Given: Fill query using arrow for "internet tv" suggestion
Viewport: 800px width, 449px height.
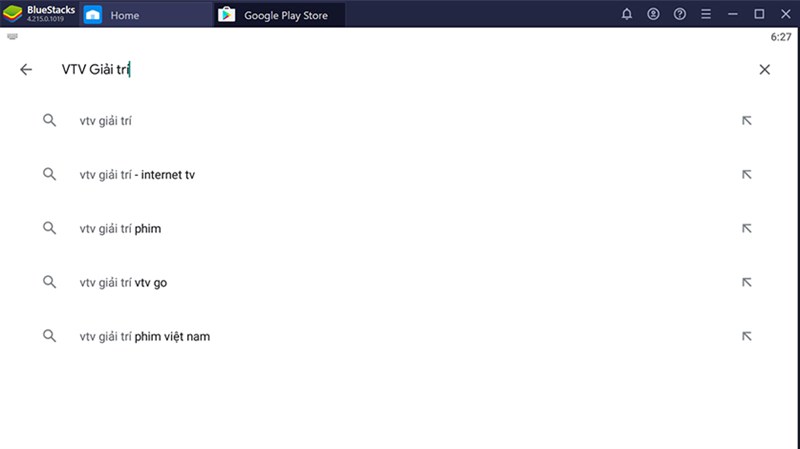Looking at the screenshot, I should pos(746,174).
